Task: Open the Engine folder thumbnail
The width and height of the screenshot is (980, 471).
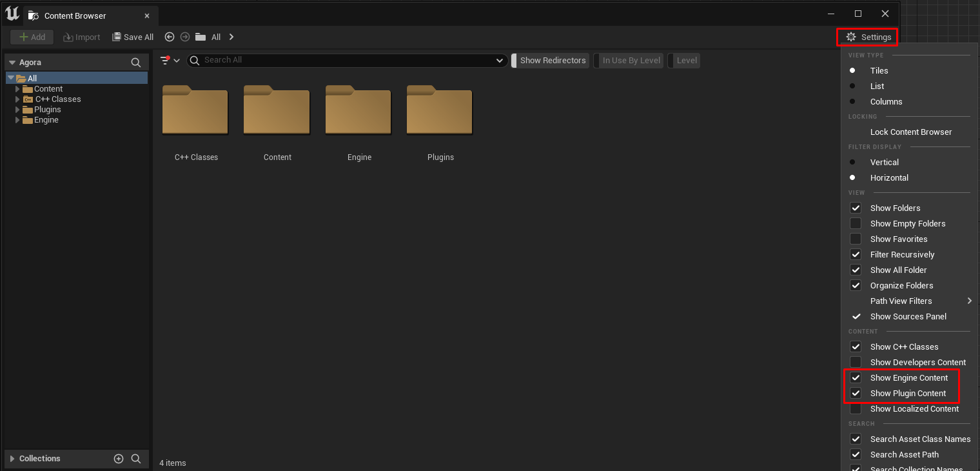Action: click(358, 110)
